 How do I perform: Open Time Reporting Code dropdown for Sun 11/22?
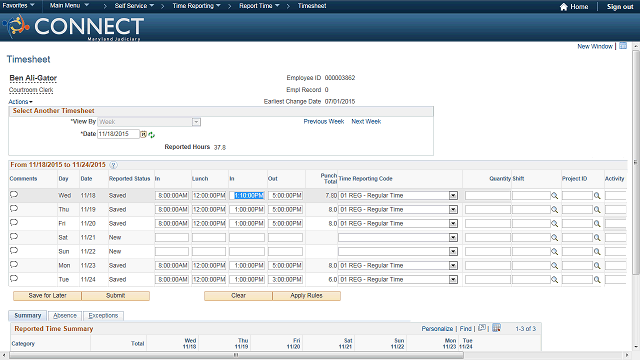pyautogui.click(x=453, y=252)
